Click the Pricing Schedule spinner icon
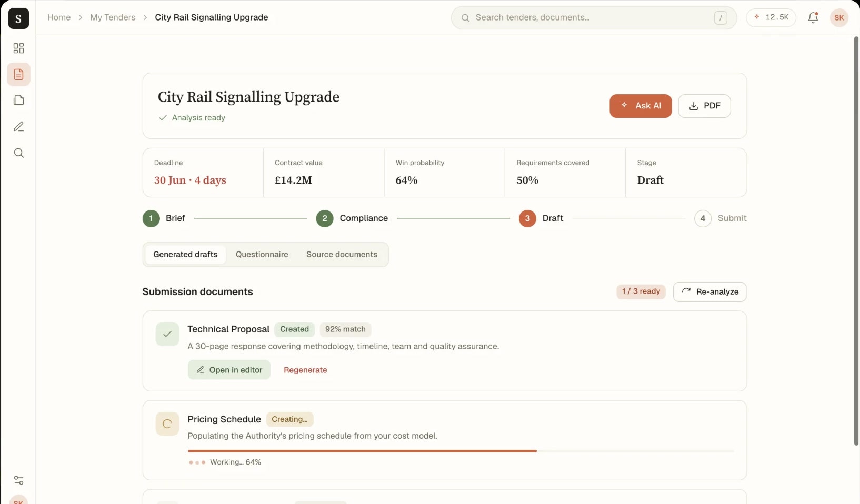This screenshot has height=504, width=860. pyautogui.click(x=167, y=424)
